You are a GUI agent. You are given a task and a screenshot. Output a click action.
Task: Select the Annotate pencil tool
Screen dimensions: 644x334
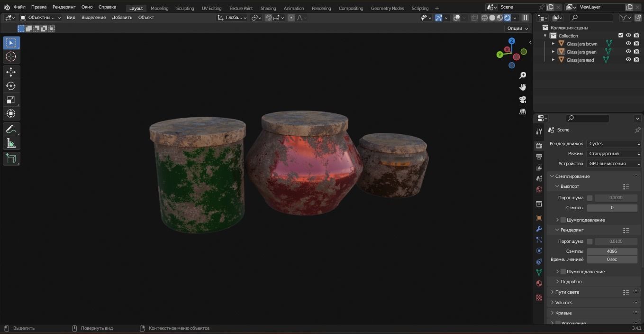coord(11,129)
